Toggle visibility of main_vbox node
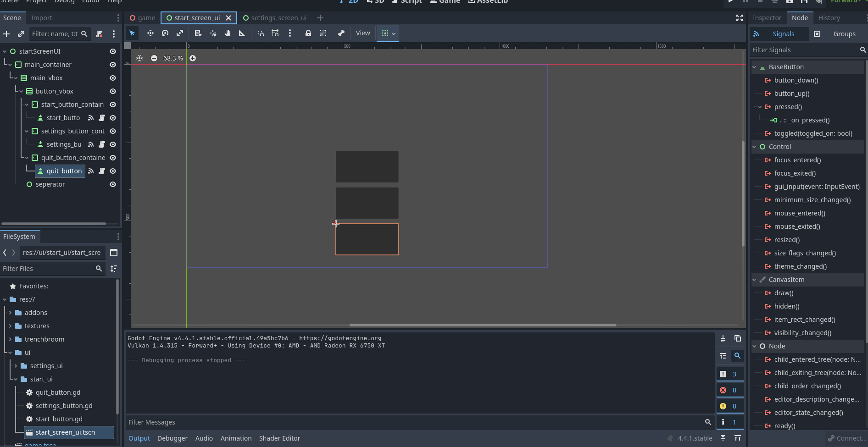 113,78
